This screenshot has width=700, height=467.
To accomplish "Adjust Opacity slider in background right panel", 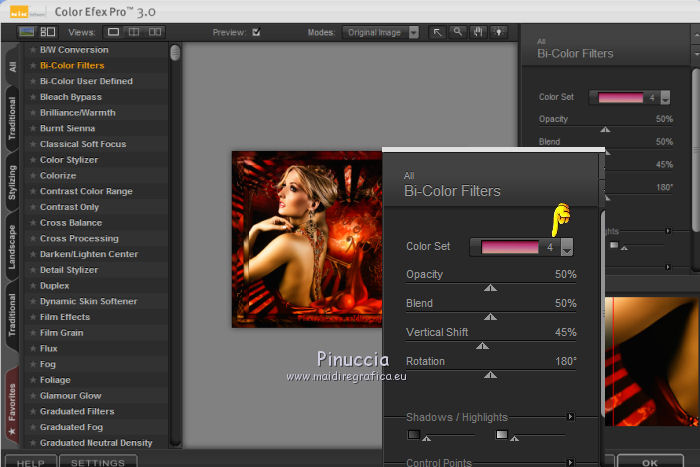I will point(605,129).
